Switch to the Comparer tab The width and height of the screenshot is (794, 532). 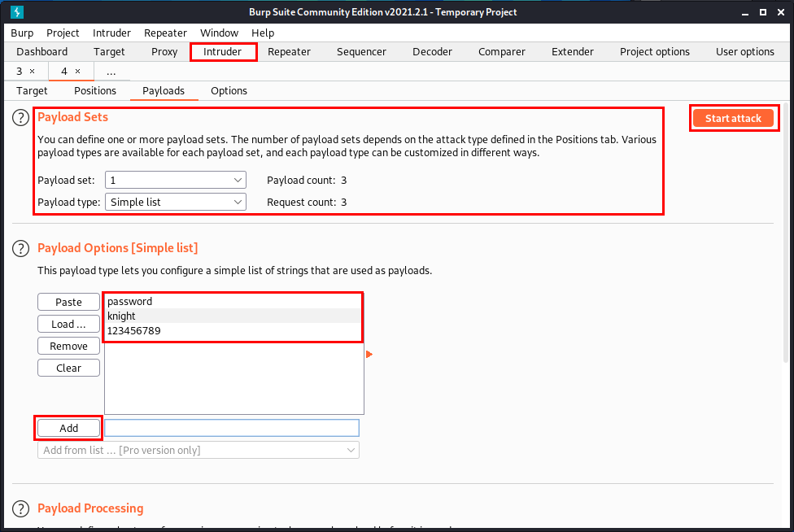tap(502, 51)
